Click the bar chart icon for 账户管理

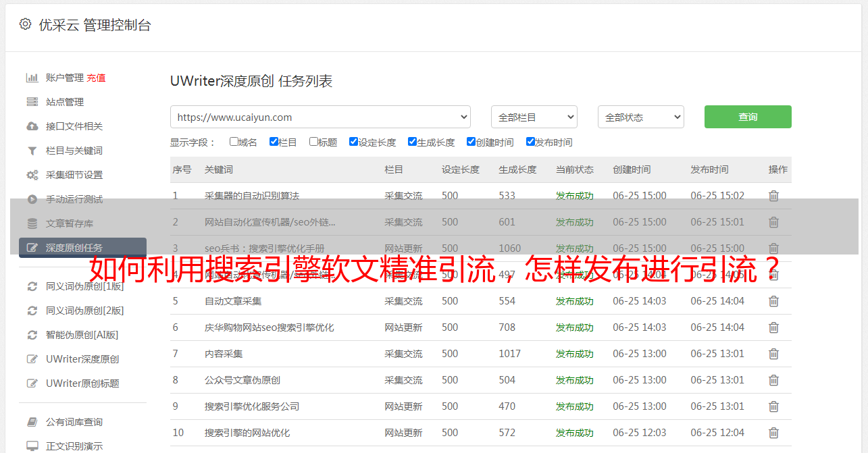coord(32,78)
